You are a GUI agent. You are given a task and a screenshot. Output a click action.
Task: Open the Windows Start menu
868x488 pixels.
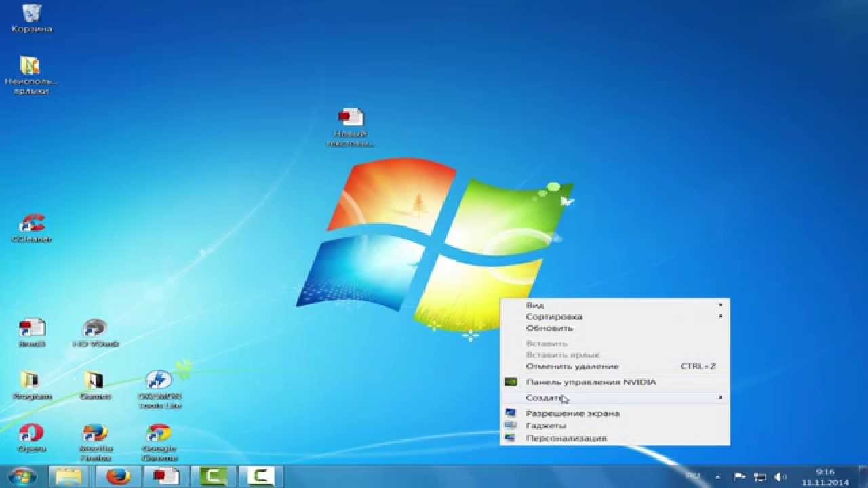click(22, 476)
